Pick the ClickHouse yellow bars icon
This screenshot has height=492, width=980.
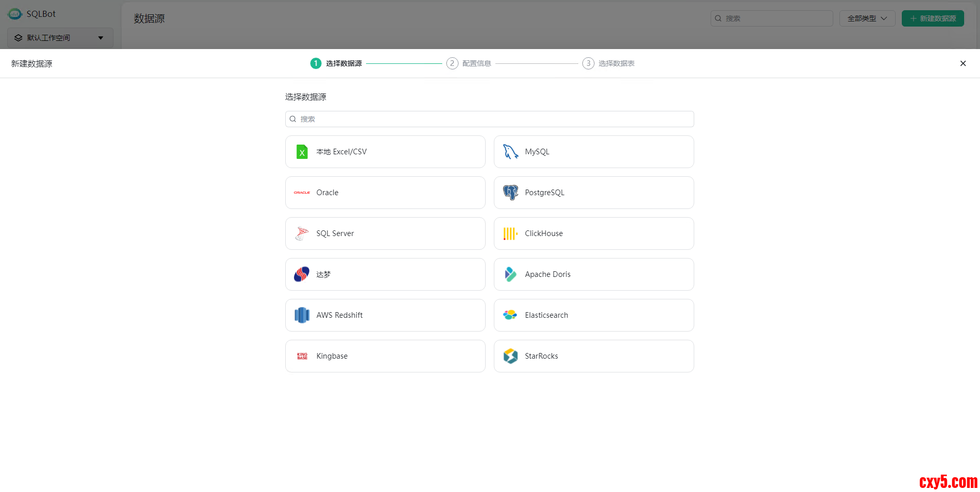[x=510, y=233]
